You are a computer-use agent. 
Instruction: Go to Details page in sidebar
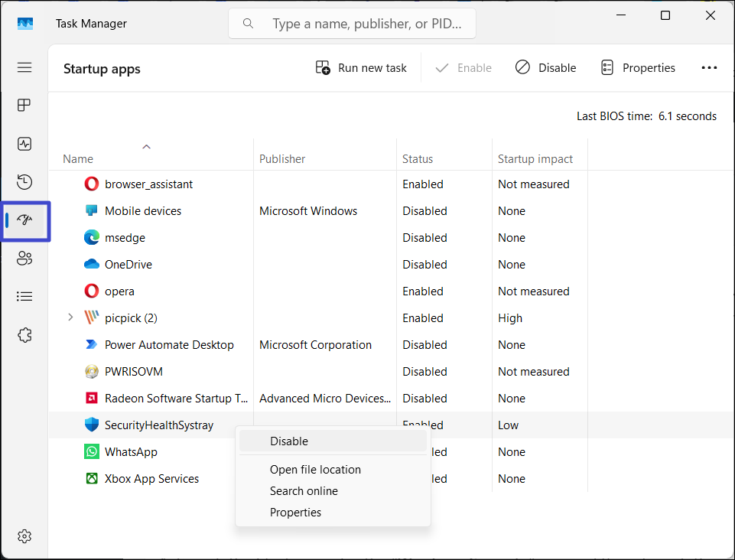click(x=24, y=297)
